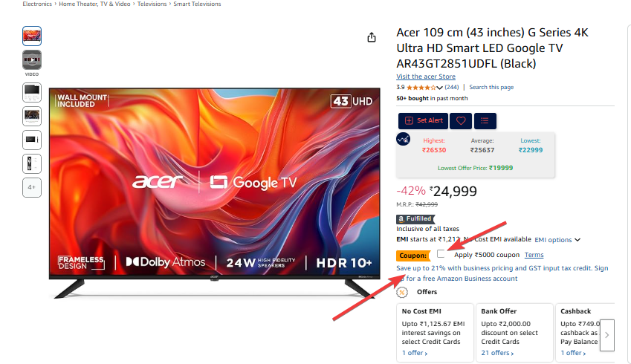This screenshot has height=364, width=631.
Task: Select the remote control thumbnail image
Action: pyautogui.click(x=32, y=163)
